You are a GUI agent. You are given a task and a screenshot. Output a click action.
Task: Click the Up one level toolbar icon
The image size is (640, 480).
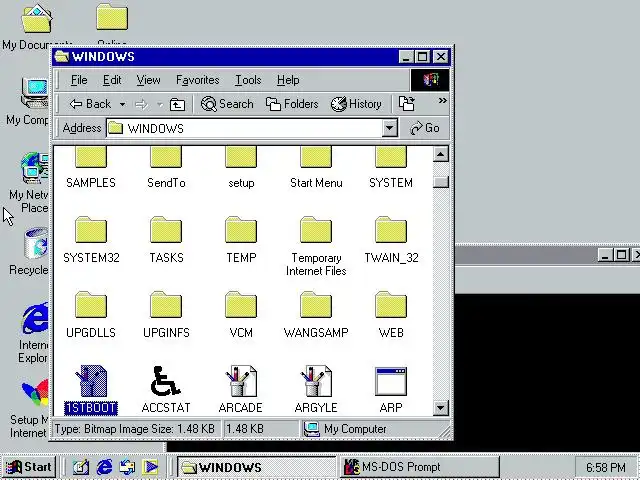pyautogui.click(x=177, y=104)
